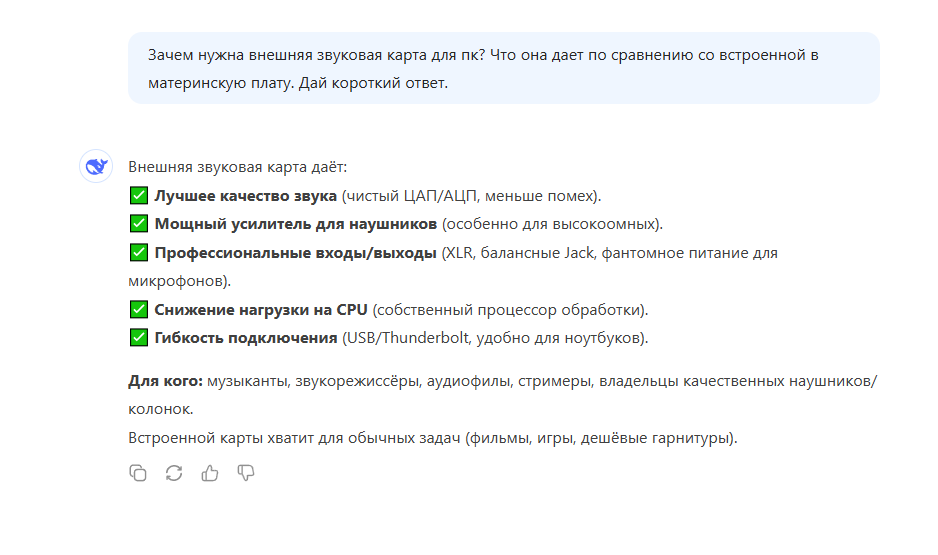The image size is (938, 555).
Task: Click the DeepSeek whale avatar icon
Action: click(x=96, y=167)
